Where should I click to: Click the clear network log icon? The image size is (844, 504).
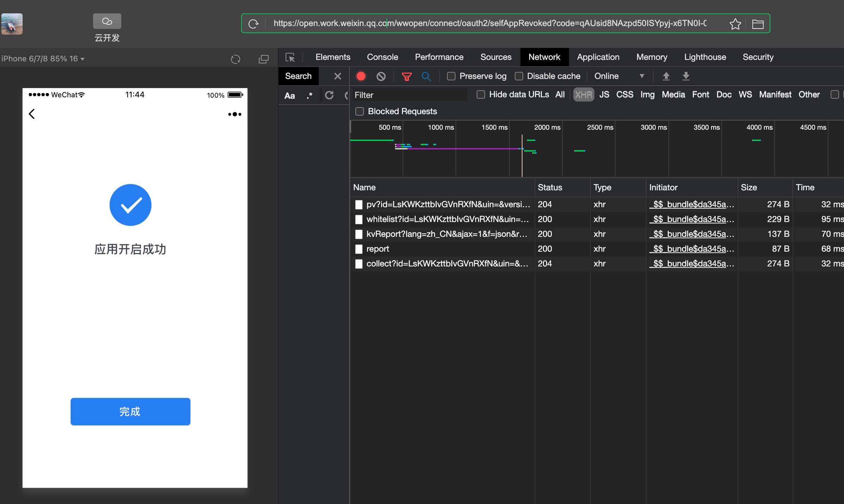tap(381, 76)
